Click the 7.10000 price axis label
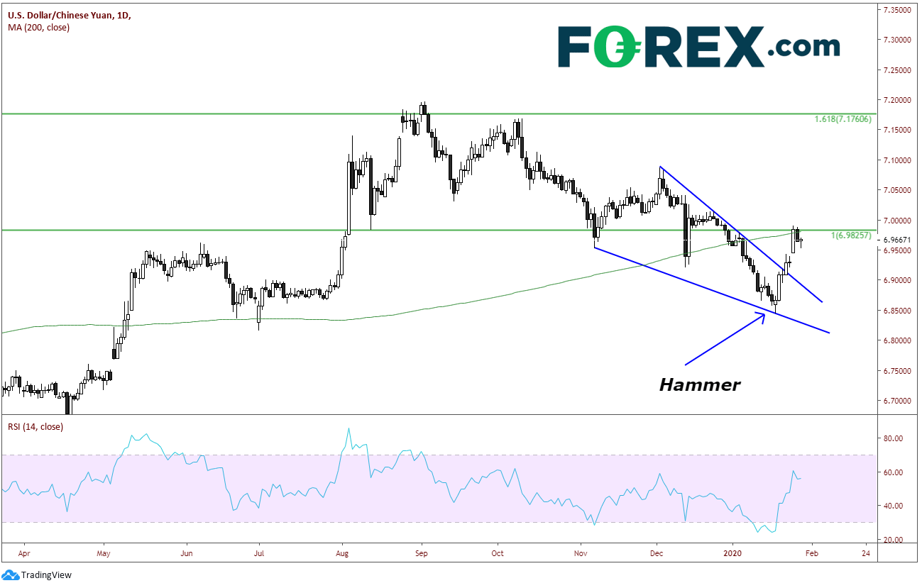The image size is (922, 588). [896, 160]
